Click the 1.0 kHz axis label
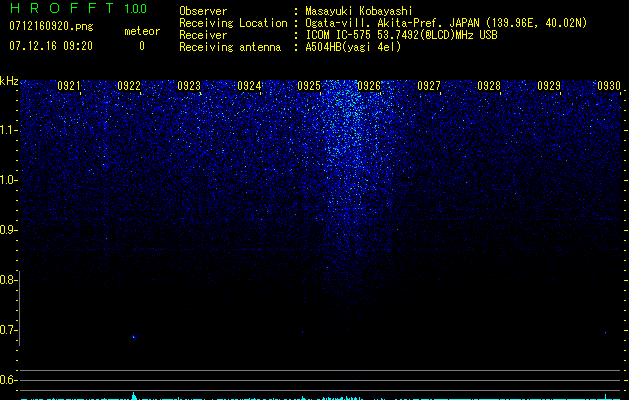629x400 pixels. click(x=7, y=180)
